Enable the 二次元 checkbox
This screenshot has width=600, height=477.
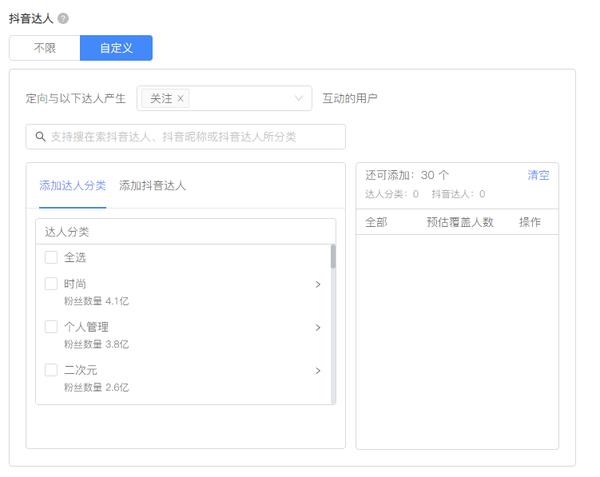[51, 370]
